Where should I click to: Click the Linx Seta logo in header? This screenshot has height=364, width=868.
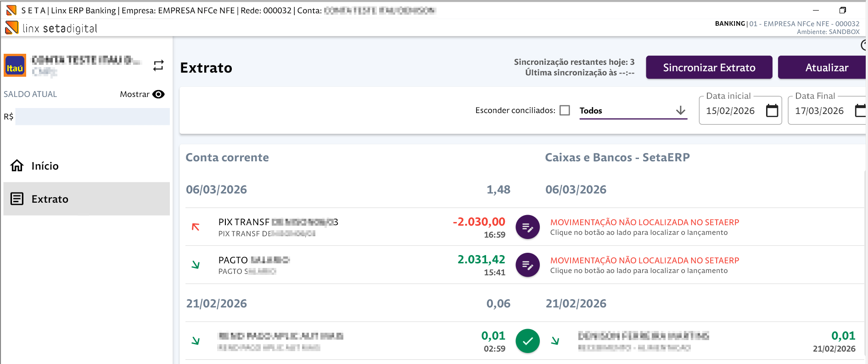point(51,28)
